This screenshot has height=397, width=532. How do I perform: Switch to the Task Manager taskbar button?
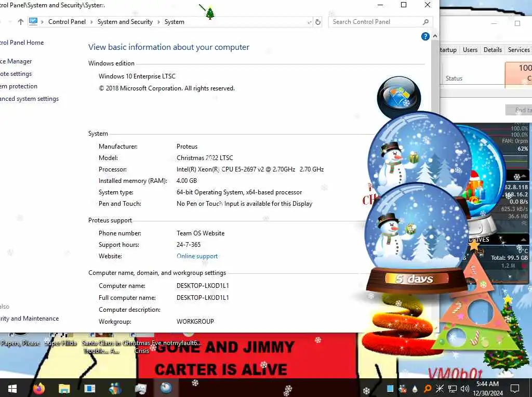pos(140,389)
